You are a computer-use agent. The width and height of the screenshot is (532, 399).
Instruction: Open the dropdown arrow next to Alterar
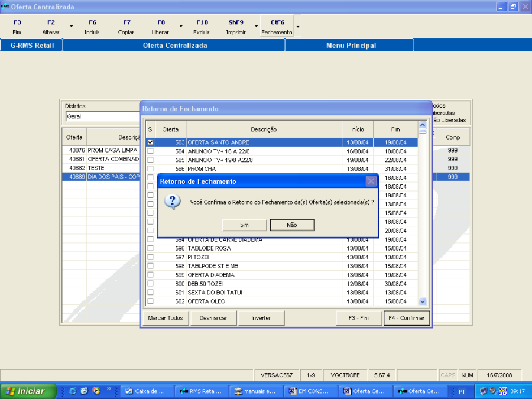[72, 26]
